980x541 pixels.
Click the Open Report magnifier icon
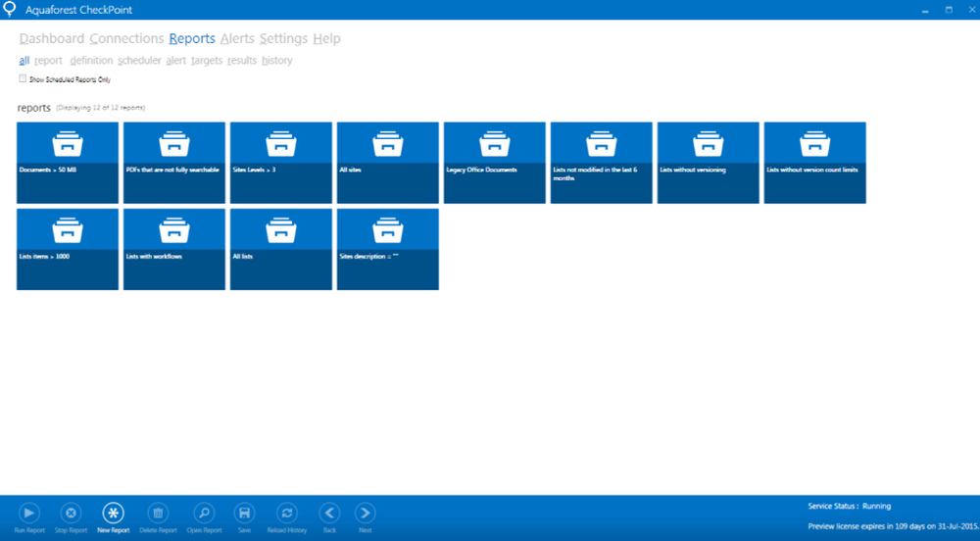coord(204,514)
